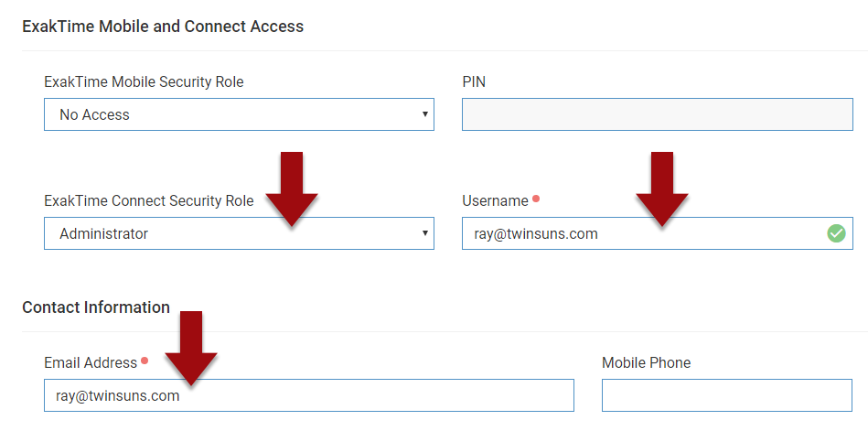868x431 pixels.
Task: Click the green checkmark in the Username field
Action: (x=836, y=233)
